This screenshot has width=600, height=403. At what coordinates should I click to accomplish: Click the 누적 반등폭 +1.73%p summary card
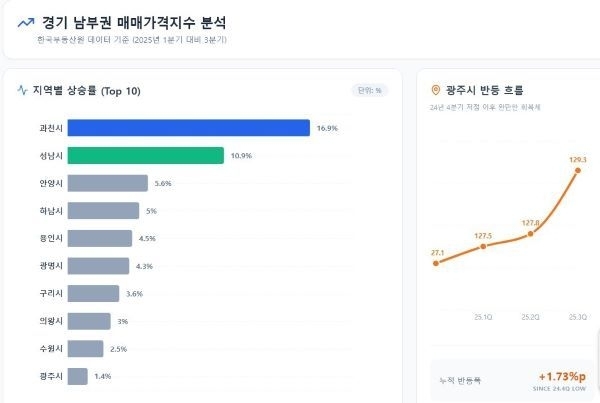tap(509, 381)
